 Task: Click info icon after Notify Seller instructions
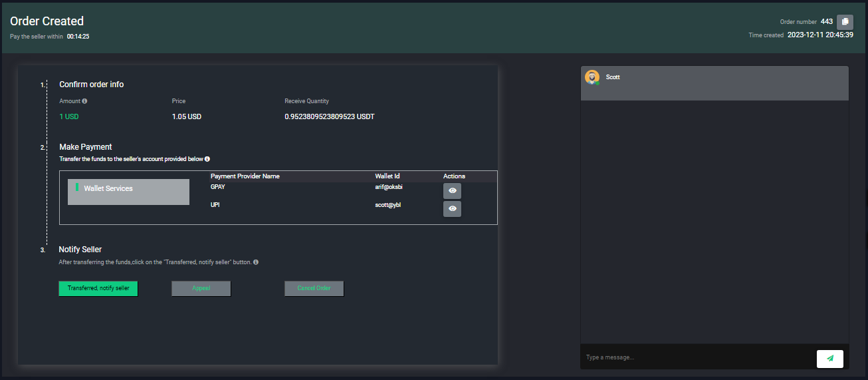(256, 262)
